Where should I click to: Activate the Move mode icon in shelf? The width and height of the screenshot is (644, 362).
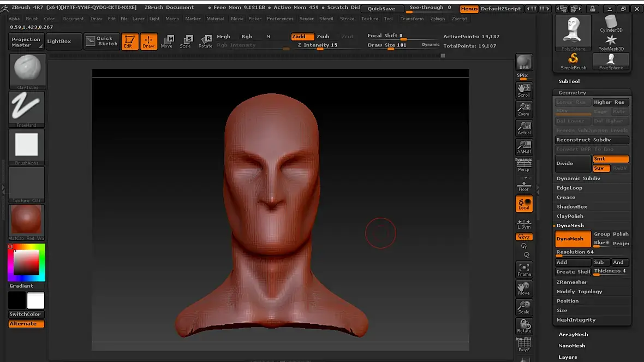click(167, 41)
